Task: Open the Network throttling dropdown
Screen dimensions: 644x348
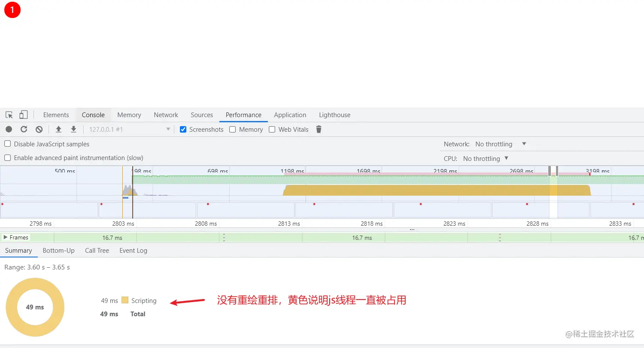Action: (x=501, y=144)
